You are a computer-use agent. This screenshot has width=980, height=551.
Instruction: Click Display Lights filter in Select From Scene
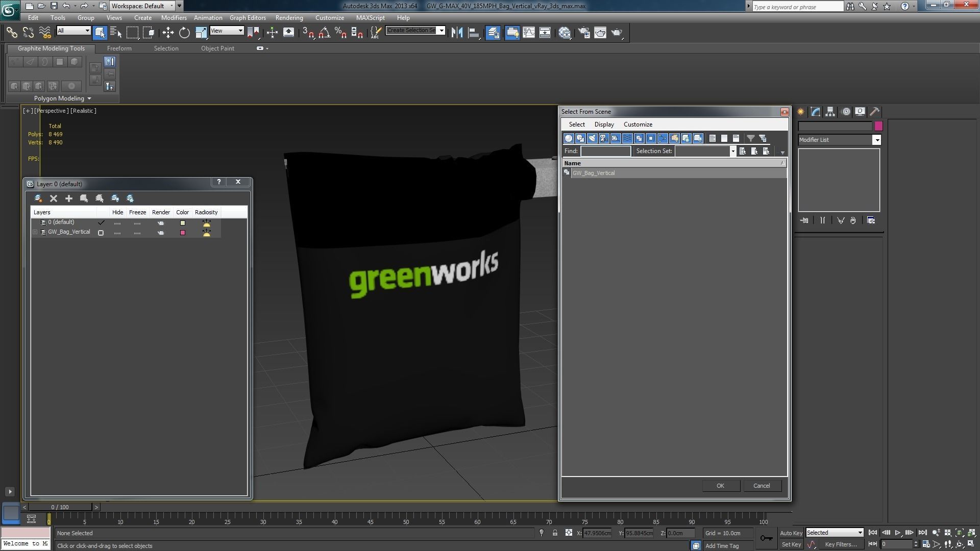pos(592,138)
